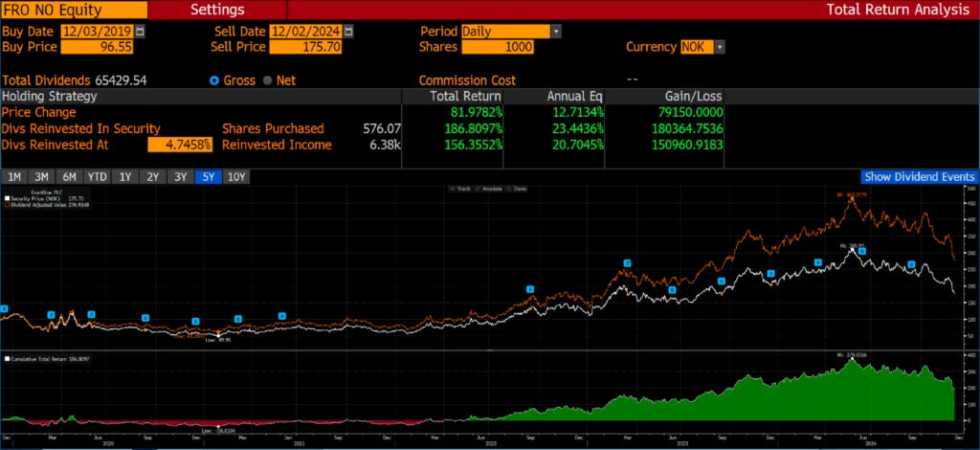Open the Sell Date calendar picker icon
The image size is (980, 450).
coord(348,32)
